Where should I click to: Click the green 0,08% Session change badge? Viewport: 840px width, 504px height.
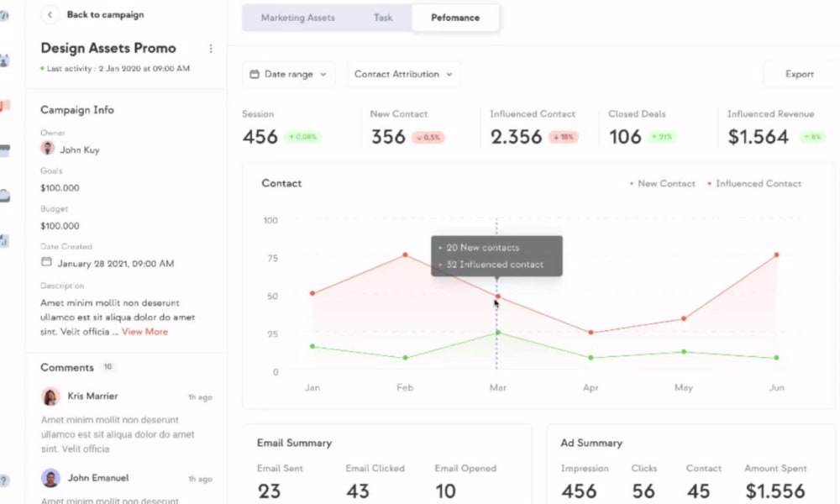pyautogui.click(x=302, y=137)
